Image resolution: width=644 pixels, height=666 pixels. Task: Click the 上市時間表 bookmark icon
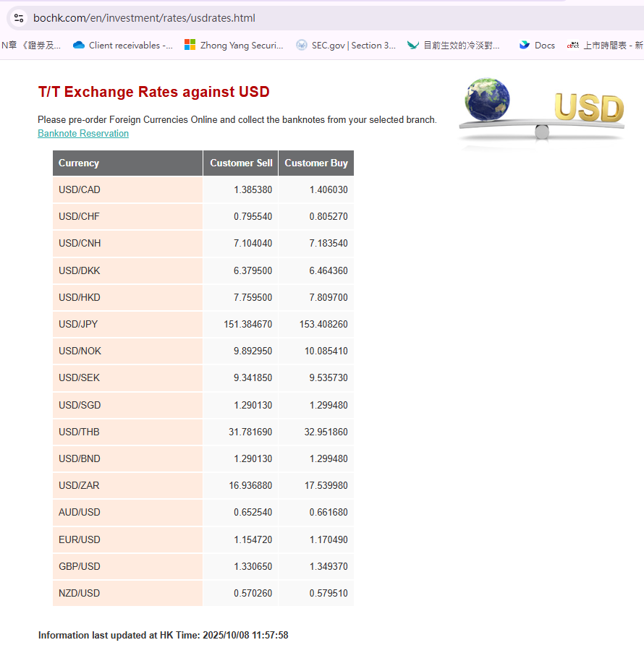click(x=573, y=45)
